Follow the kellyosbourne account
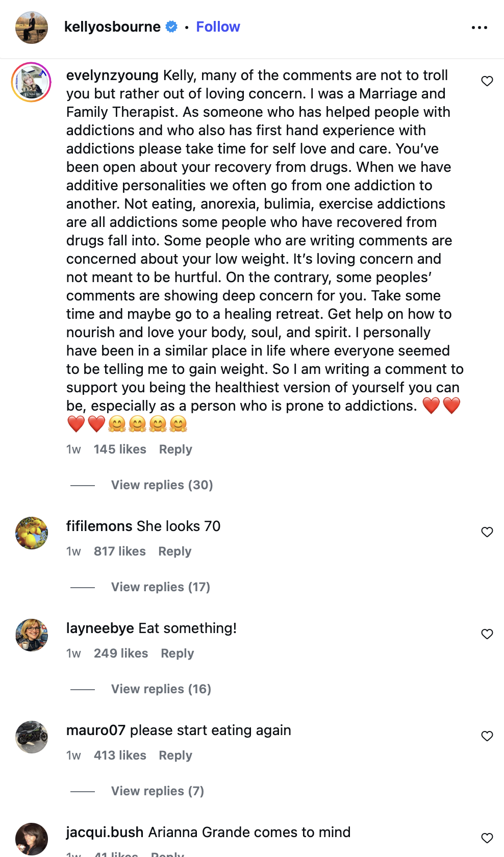 pos(218,27)
